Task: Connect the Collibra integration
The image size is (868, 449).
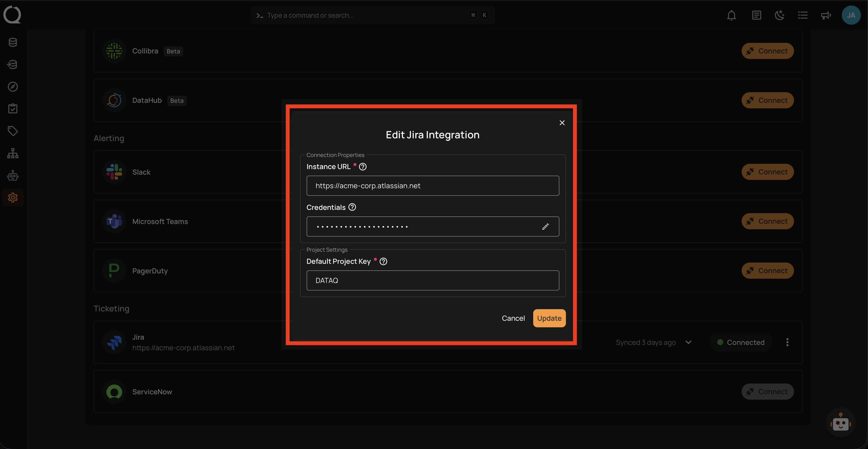Action: click(767, 51)
